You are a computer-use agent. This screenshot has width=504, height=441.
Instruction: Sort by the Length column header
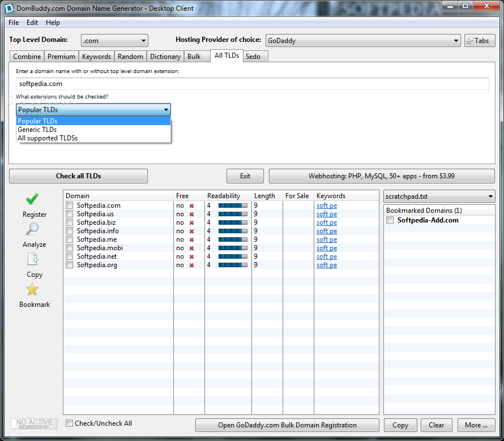click(267, 196)
